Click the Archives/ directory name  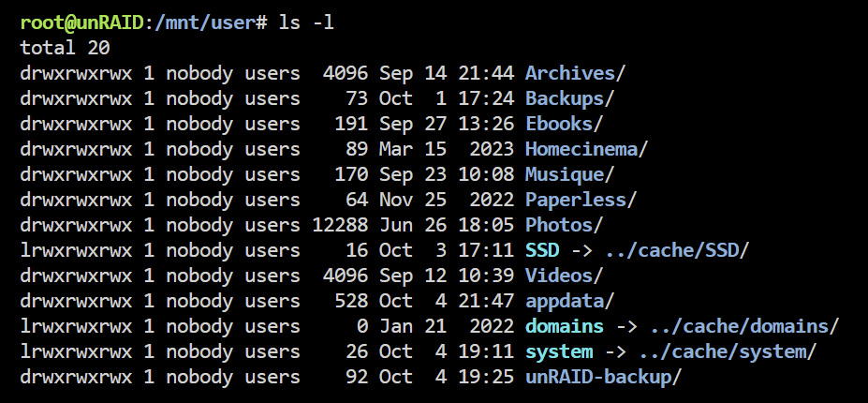pyautogui.click(x=575, y=73)
